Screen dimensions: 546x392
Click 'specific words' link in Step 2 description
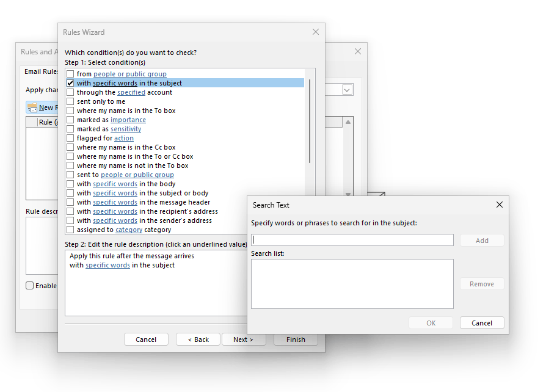tap(107, 265)
